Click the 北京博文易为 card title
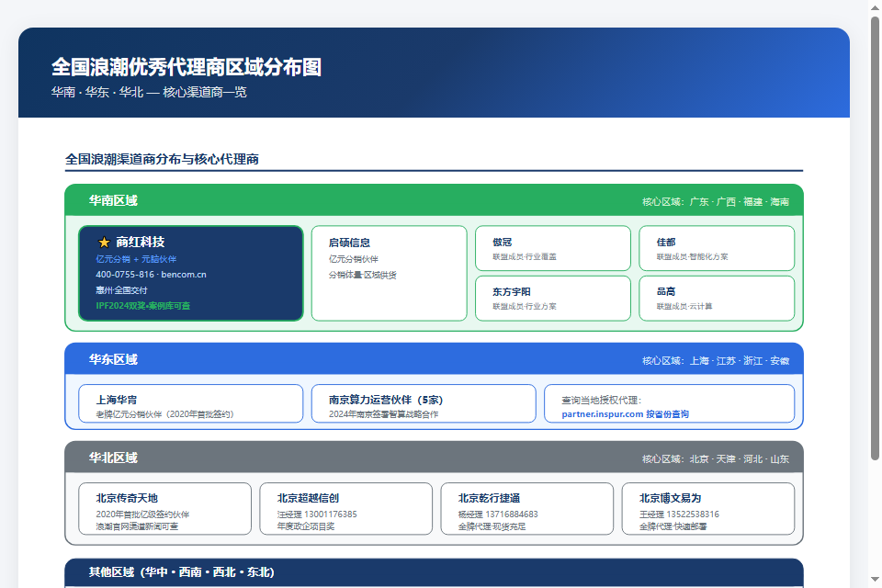 (670, 498)
